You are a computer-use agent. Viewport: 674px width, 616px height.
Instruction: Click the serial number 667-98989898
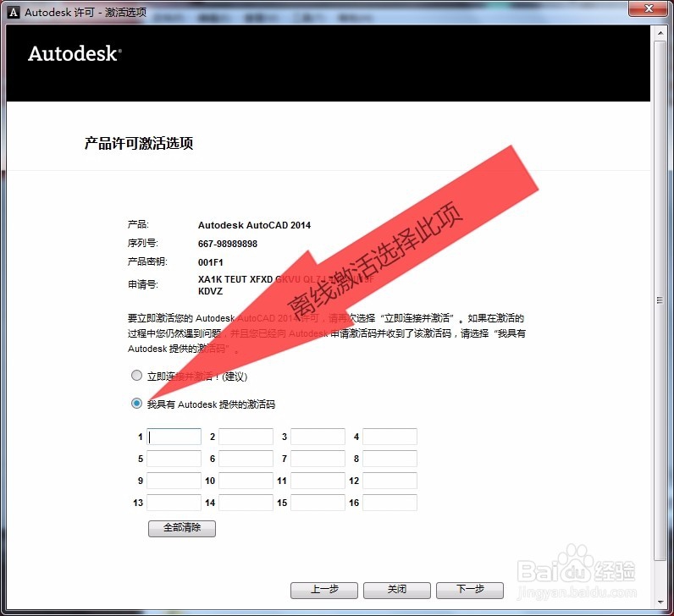point(228,244)
